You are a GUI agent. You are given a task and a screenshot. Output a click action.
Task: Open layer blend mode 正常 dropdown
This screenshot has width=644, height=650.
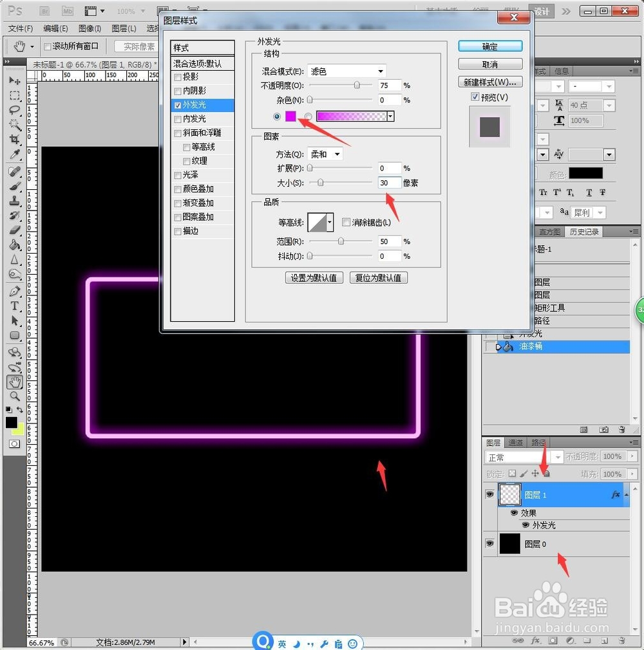coord(524,457)
